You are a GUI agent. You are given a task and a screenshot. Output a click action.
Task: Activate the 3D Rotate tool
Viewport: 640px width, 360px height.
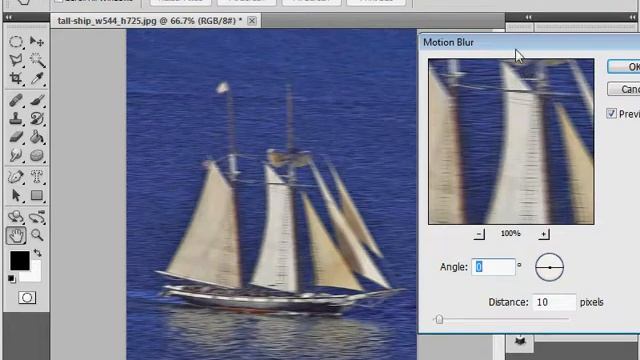click(16, 217)
